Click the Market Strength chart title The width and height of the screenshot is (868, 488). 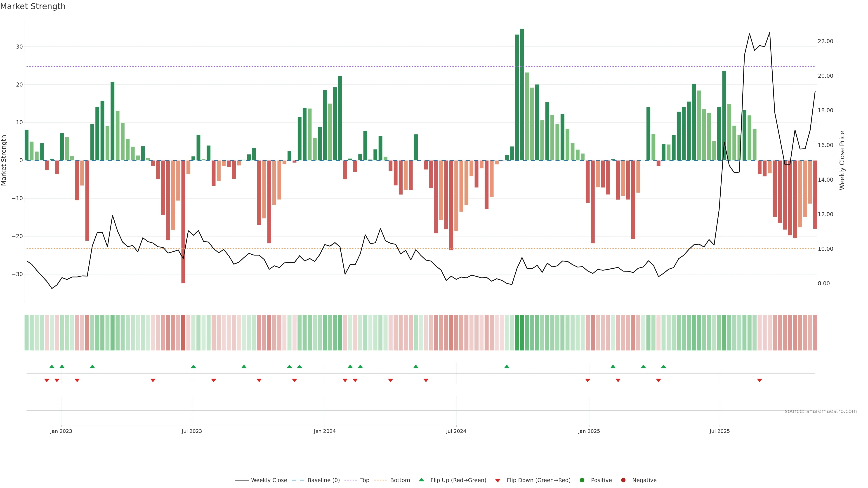click(33, 6)
